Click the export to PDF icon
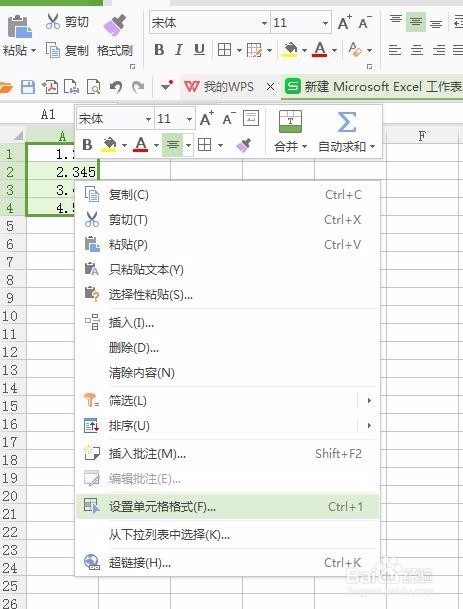 pyautogui.click(x=50, y=87)
